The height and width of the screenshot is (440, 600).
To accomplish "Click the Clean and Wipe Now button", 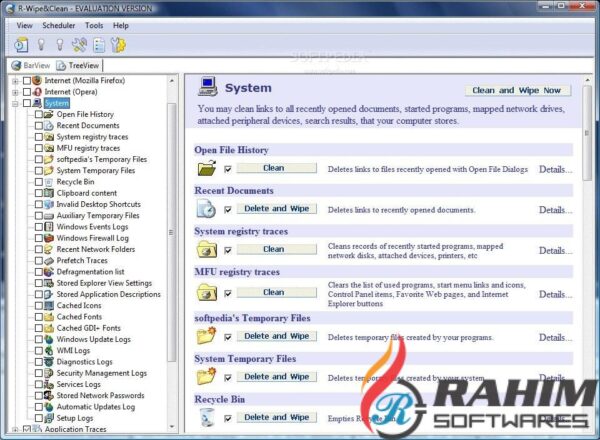I will 518,90.
